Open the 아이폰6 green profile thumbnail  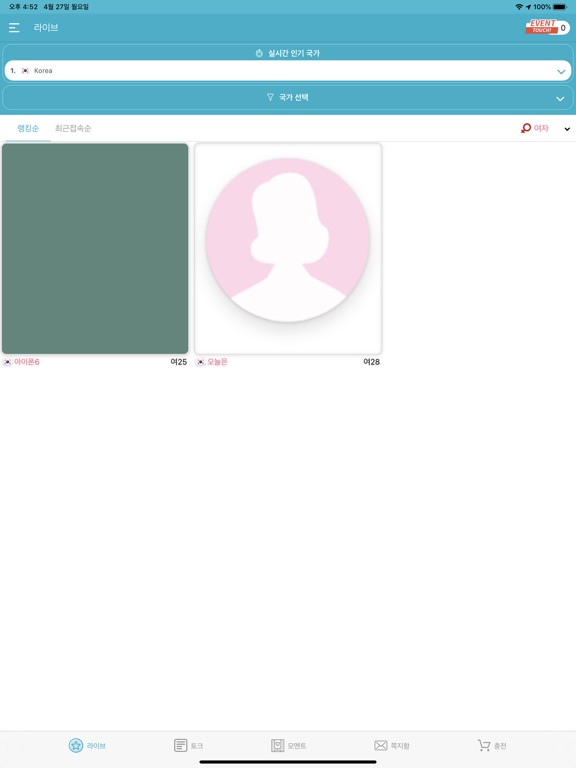coord(95,248)
